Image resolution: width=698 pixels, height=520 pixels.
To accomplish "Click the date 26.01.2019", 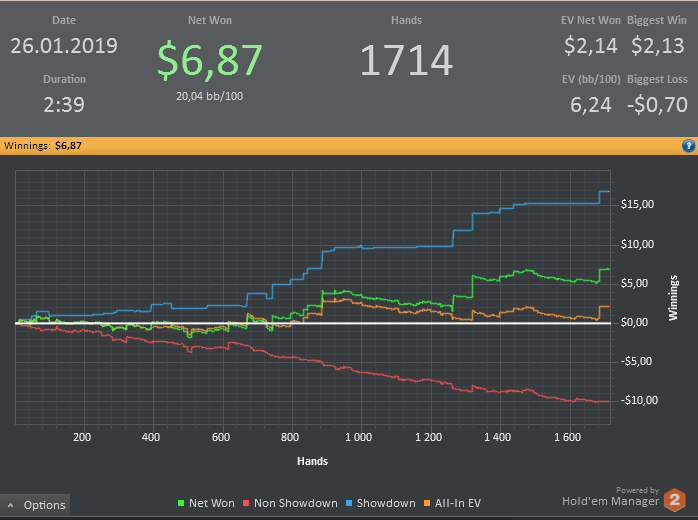I will pos(64,46).
